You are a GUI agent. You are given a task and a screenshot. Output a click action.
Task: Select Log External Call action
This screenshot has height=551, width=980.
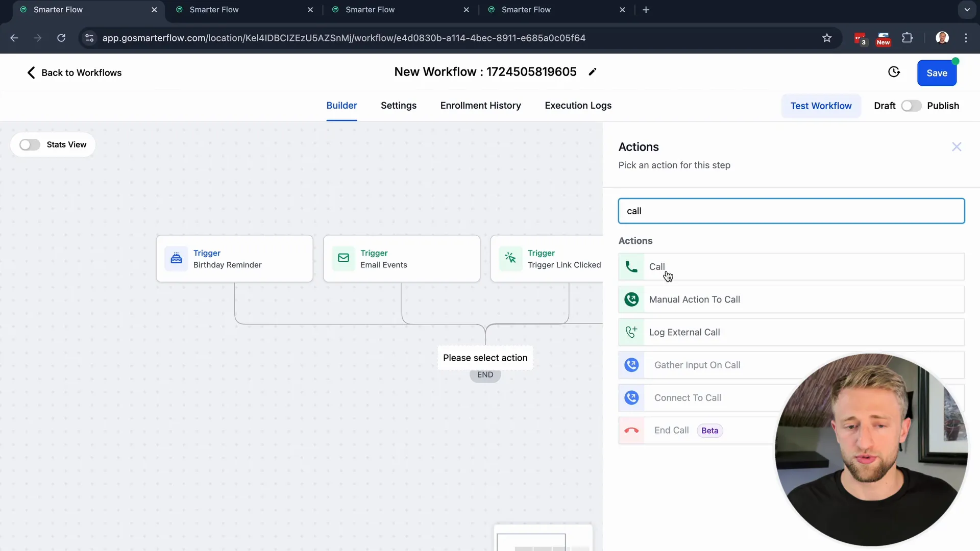tap(791, 332)
